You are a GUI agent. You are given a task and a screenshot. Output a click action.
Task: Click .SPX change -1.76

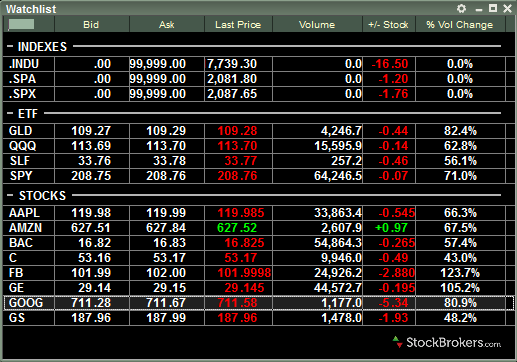(393, 94)
